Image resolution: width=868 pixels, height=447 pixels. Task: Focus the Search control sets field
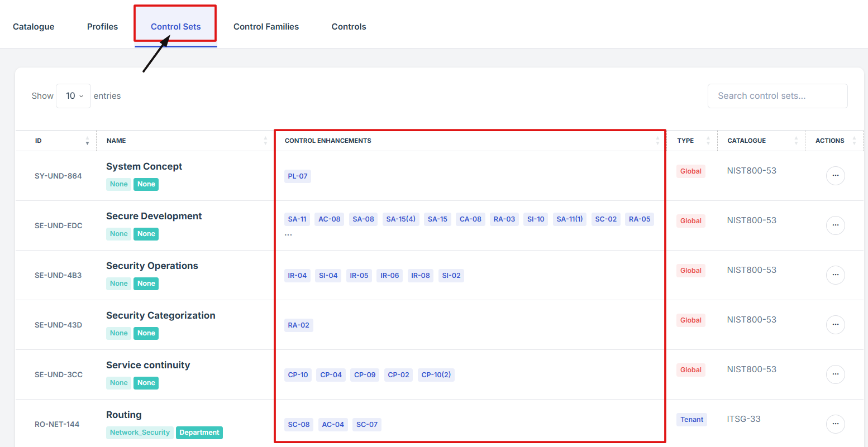coord(777,96)
